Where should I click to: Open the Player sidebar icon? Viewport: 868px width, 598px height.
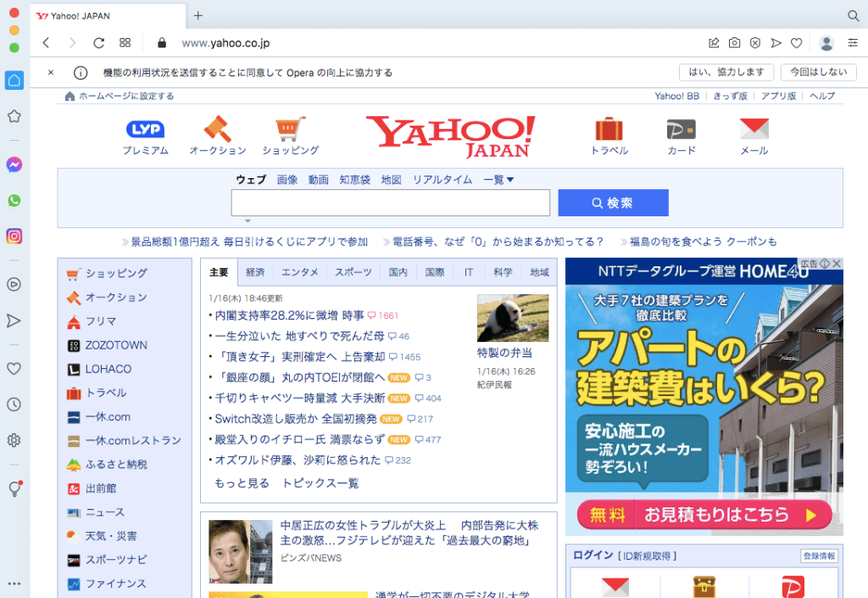point(14,285)
